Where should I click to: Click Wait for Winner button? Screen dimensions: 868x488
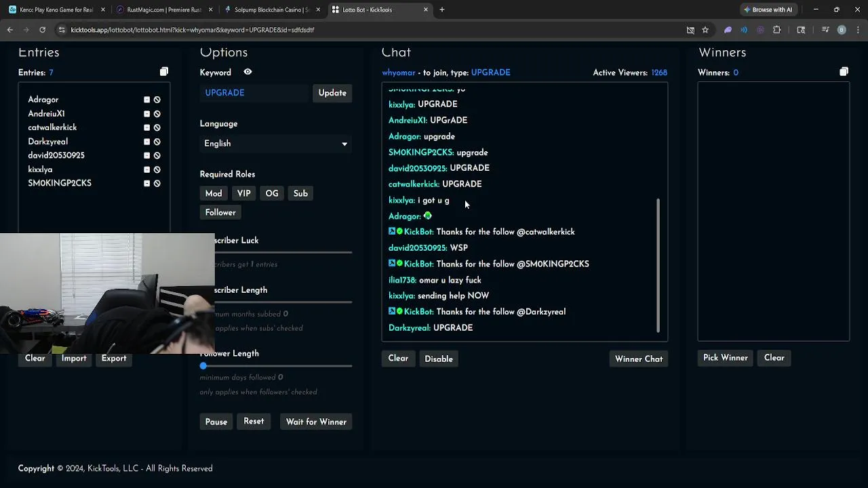click(316, 422)
